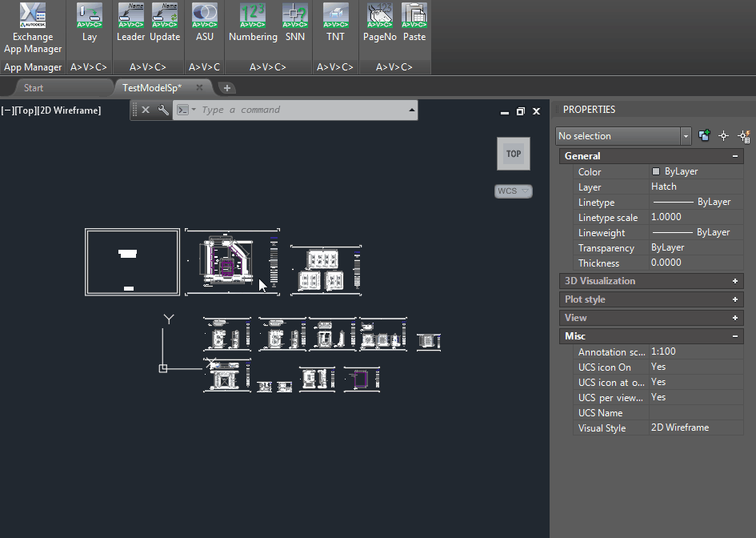This screenshot has height=538, width=756.
Task: Collapse the Misc section
Action: point(734,335)
